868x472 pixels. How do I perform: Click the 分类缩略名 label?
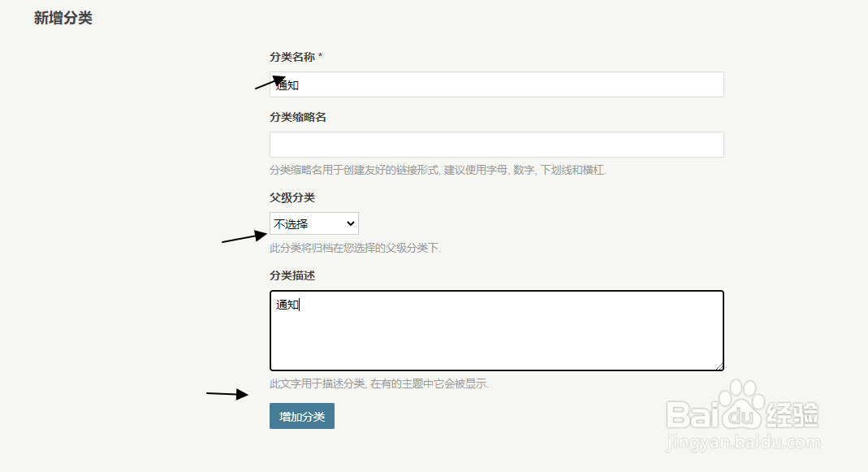coord(298,118)
